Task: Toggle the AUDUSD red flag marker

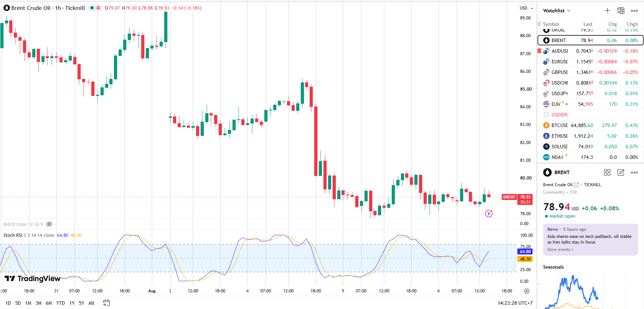Action: pos(539,51)
